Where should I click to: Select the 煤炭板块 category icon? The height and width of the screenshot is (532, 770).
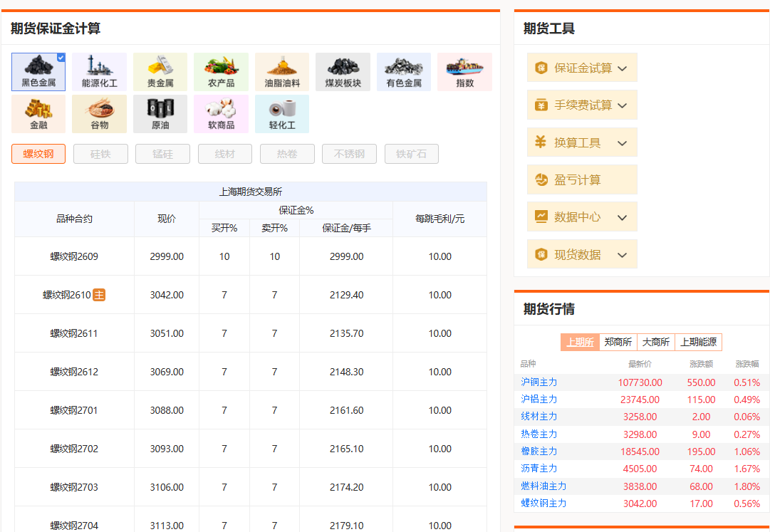[x=343, y=72]
